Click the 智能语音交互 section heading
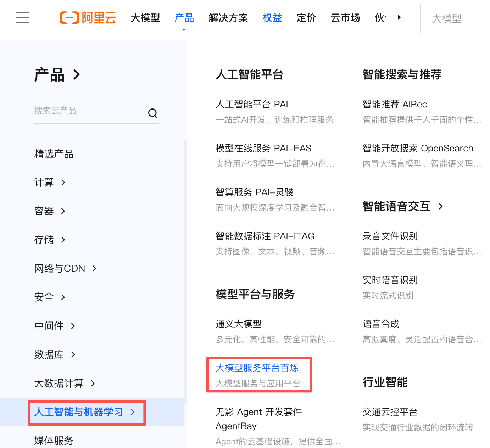The image size is (490, 448). point(396,206)
